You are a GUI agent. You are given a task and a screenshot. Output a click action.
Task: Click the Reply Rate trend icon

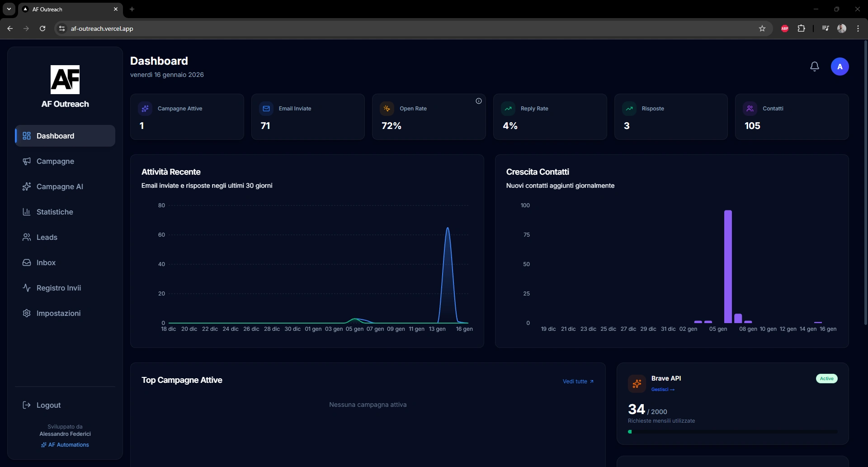pos(508,109)
